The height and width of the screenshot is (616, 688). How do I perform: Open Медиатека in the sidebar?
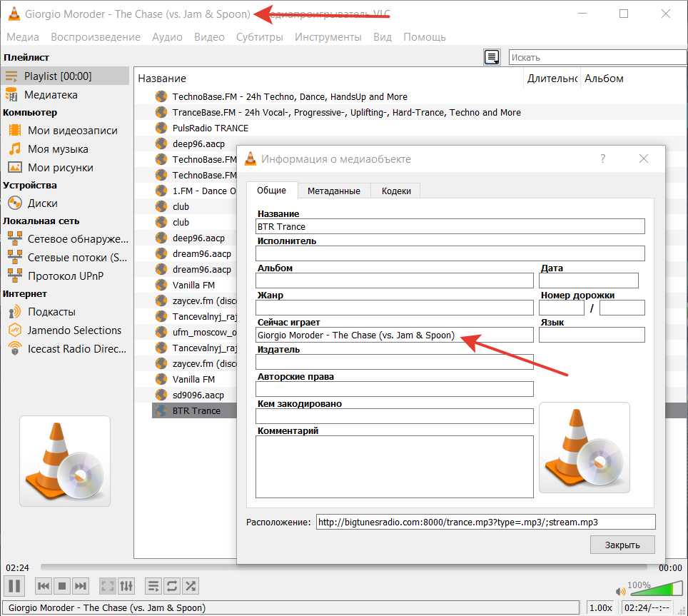click(x=65, y=95)
